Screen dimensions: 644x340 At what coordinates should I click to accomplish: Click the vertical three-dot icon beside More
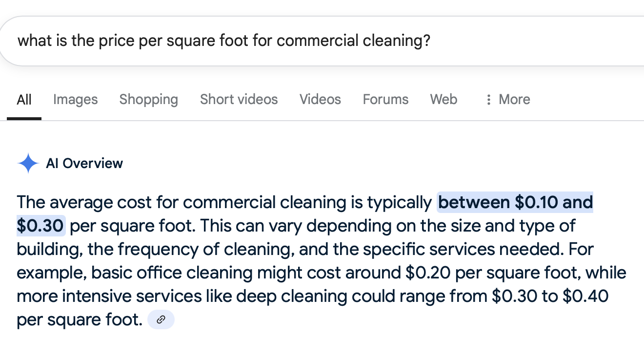click(x=488, y=100)
